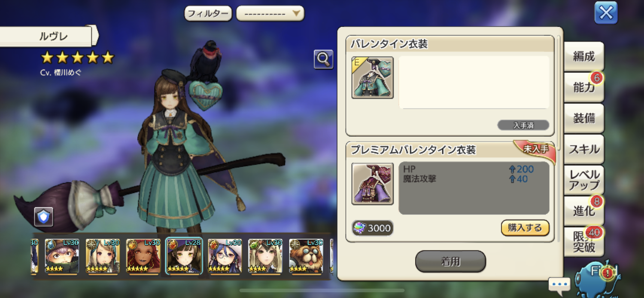Click the 着用 equip button

point(450,261)
